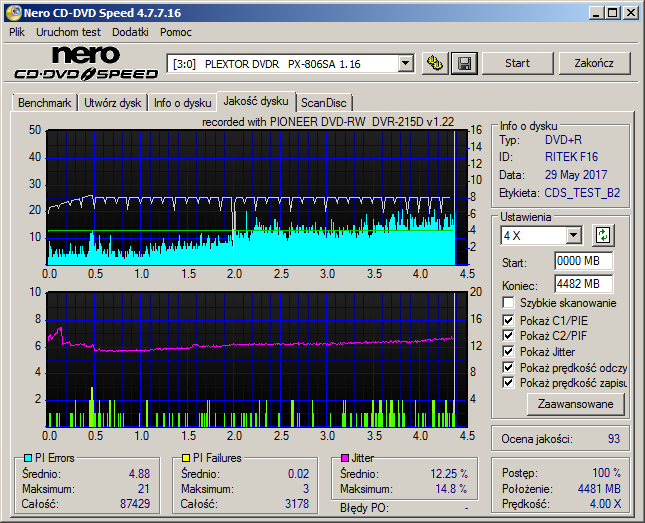The height and width of the screenshot is (523, 645).
Task: Click the Jitter maximum 14.8 %
Action: point(451,489)
